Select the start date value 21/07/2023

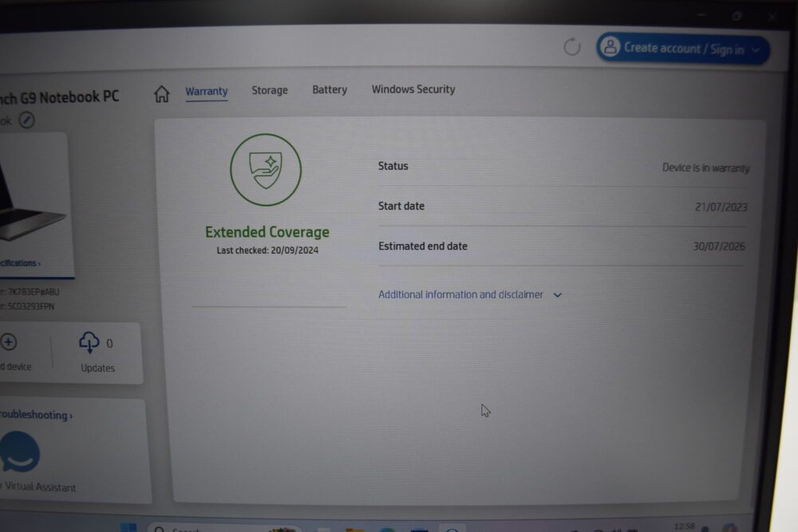point(721,207)
